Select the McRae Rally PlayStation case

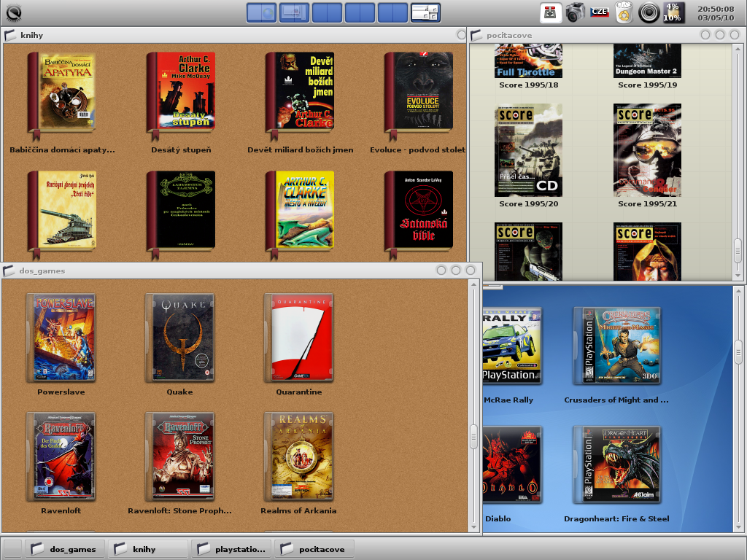[x=513, y=346]
